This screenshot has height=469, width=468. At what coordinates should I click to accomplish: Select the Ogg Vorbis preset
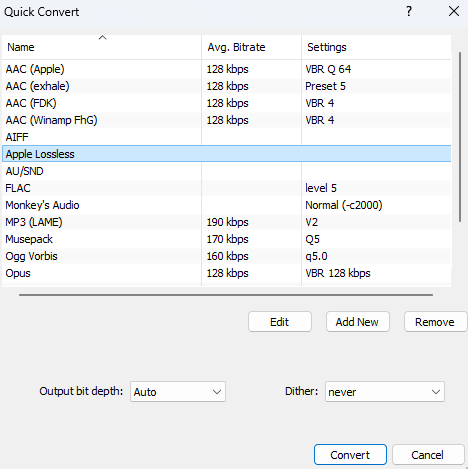pos(227,256)
